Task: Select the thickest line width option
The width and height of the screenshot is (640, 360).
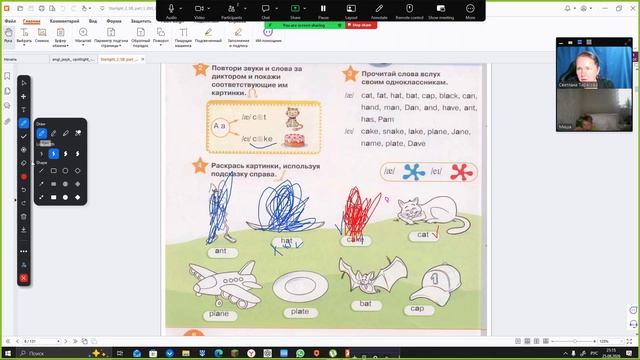Action: pos(78,154)
